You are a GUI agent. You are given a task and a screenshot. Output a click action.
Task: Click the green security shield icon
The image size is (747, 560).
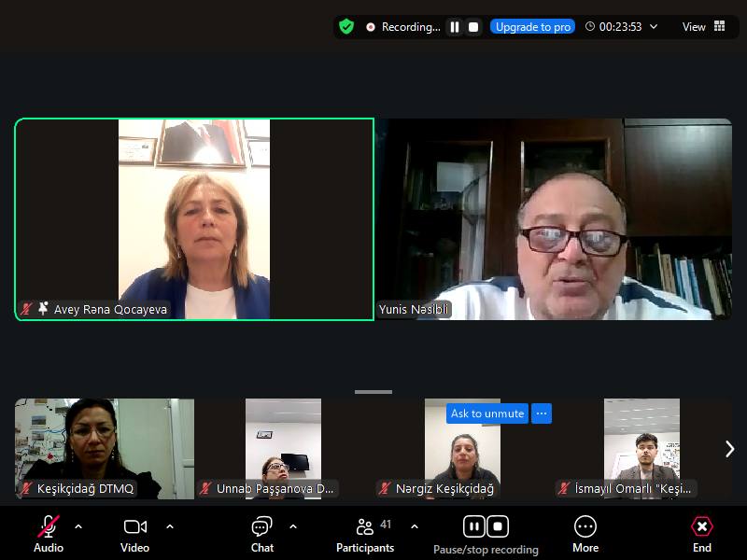pos(346,27)
